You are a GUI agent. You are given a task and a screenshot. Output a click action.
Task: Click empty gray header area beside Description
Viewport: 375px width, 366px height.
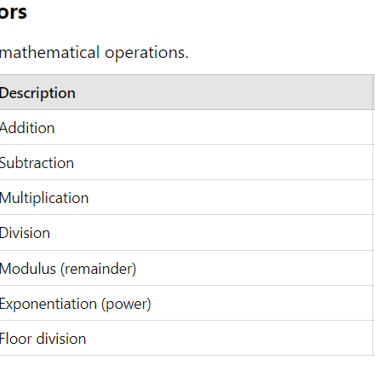[x=223, y=92]
